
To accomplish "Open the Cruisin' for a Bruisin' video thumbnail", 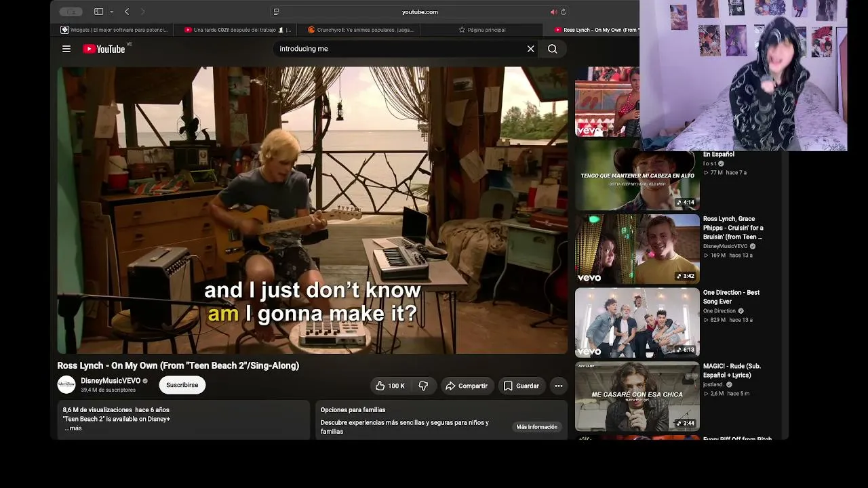I will 637,249.
